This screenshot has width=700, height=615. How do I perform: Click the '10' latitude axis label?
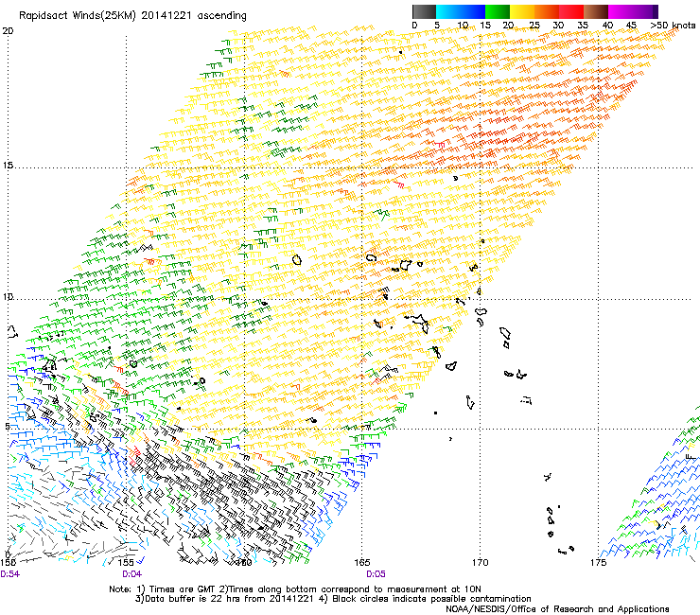pyautogui.click(x=8, y=296)
